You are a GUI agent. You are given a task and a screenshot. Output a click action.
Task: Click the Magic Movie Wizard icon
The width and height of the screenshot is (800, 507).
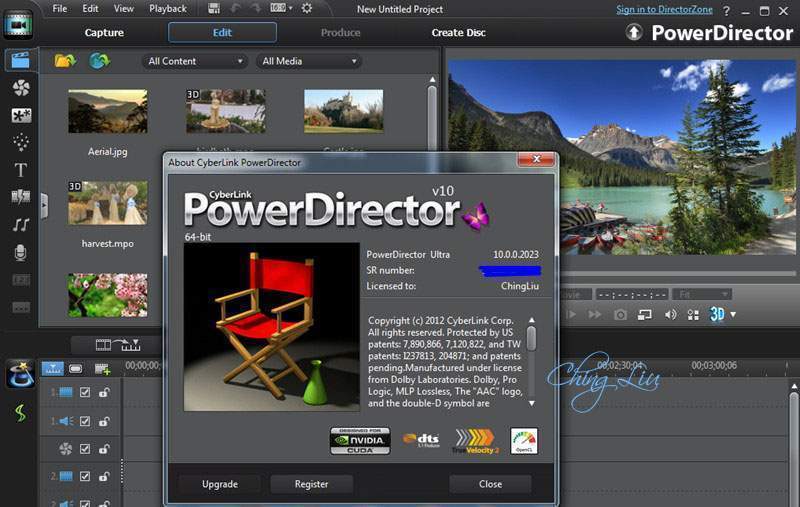coord(20,375)
